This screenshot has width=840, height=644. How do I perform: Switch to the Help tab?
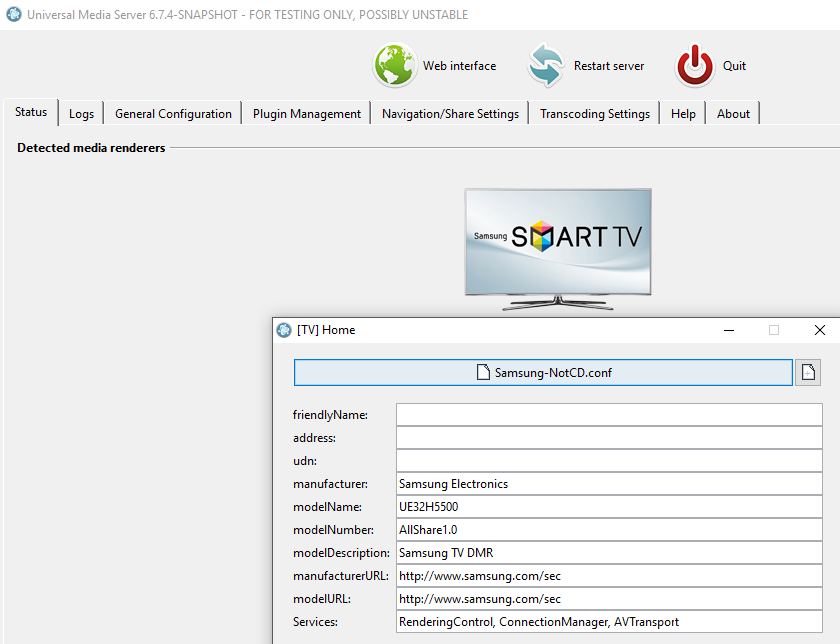683,114
